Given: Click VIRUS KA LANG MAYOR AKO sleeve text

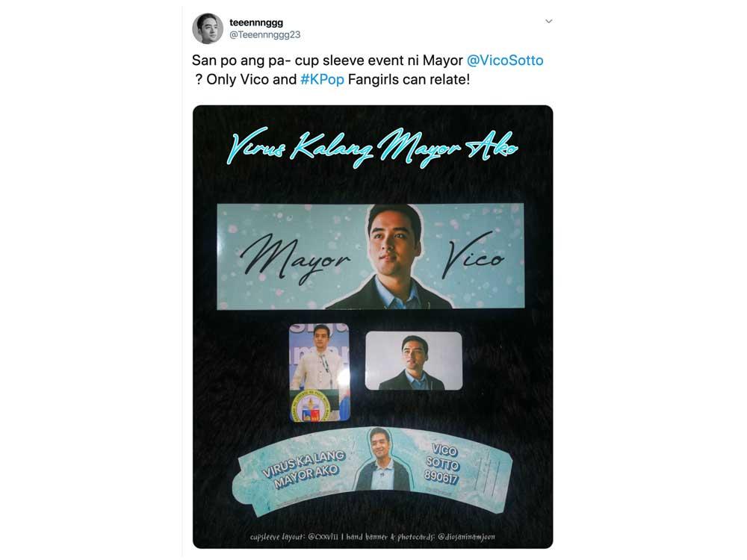Looking at the screenshot, I should coord(305,469).
